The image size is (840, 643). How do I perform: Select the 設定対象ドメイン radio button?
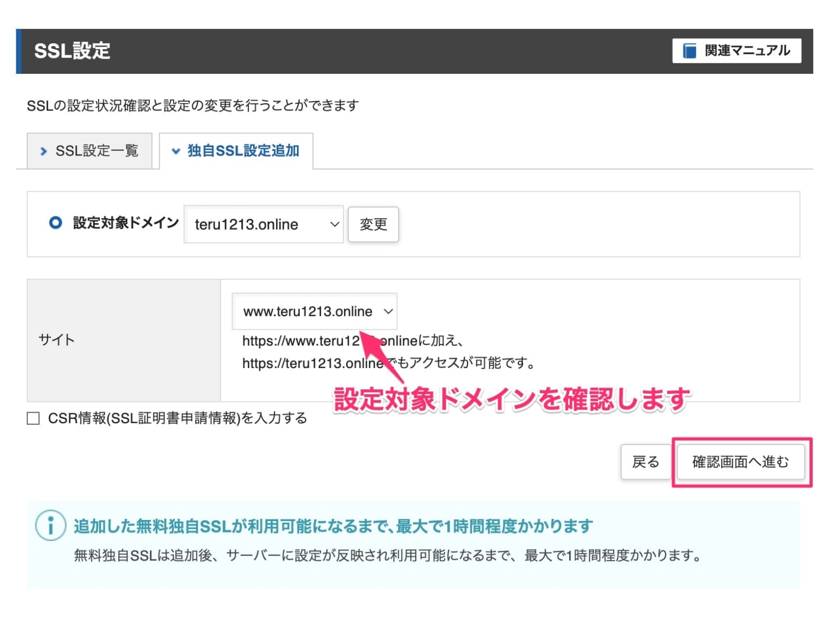click(x=55, y=223)
